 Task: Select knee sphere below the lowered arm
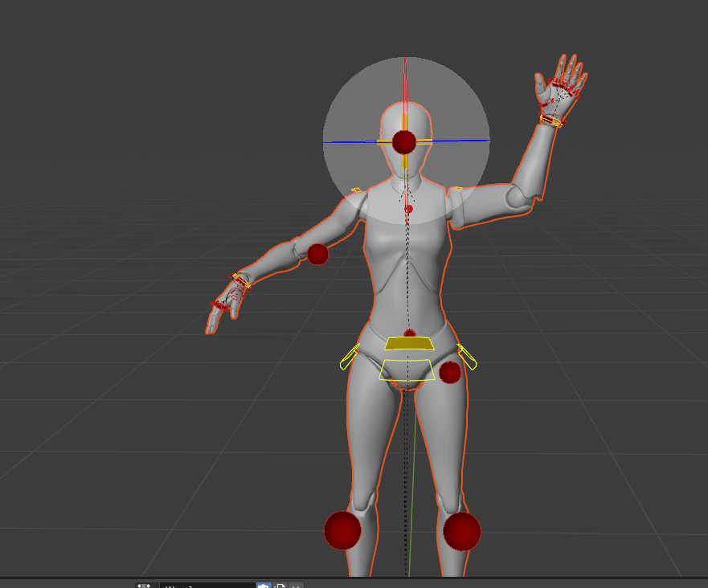click(x=342, y=530)
